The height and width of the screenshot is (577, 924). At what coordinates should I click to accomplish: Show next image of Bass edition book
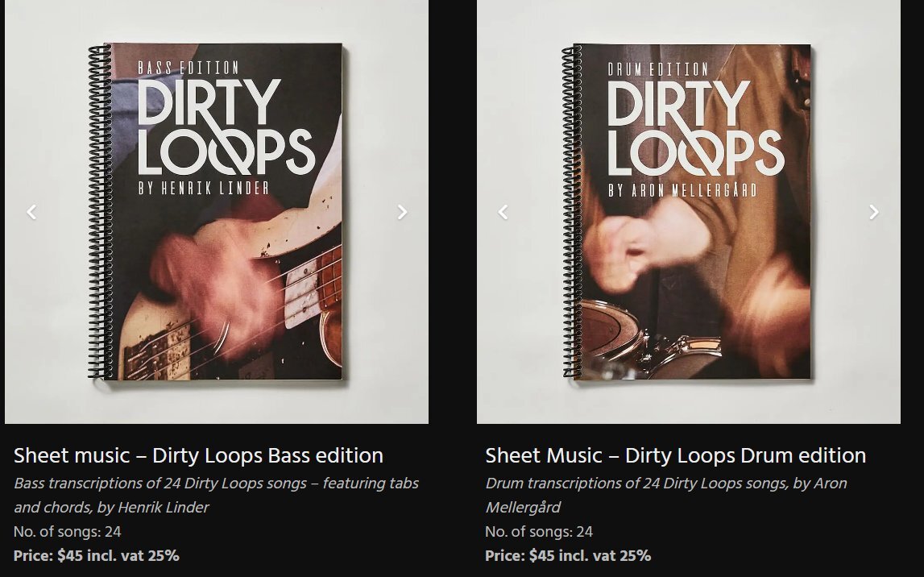(x=403, y=212)
